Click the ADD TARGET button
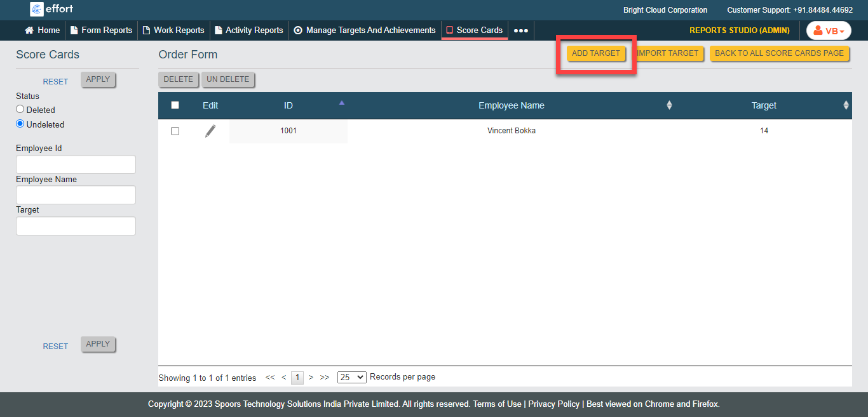868x417 pixels. [595, 53]
